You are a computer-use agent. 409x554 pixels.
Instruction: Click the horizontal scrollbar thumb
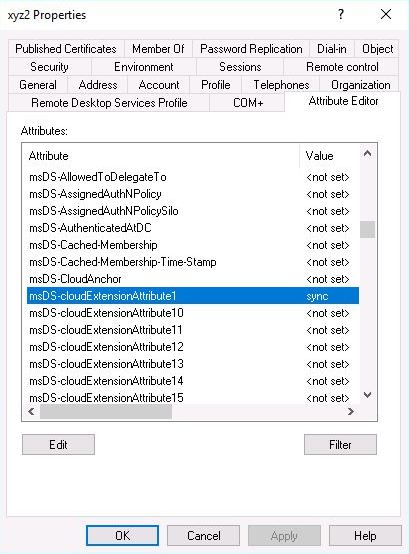coord(106,412)
